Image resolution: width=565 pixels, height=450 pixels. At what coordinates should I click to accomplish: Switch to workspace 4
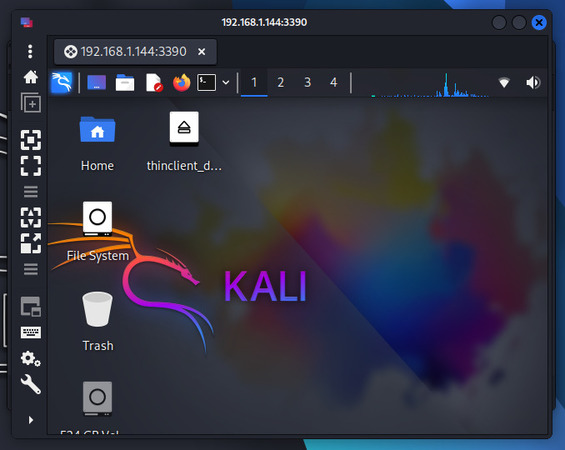point(334,83)
